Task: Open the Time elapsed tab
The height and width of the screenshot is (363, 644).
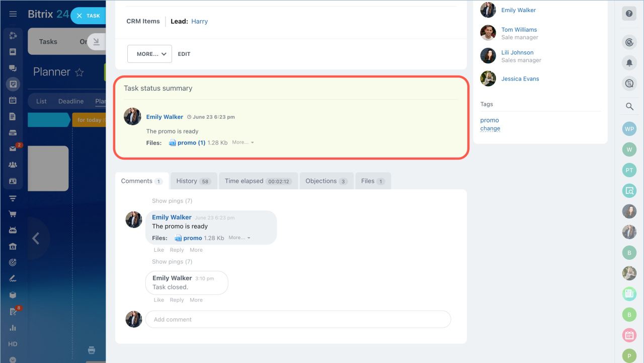Action: [x=258, y=181]
